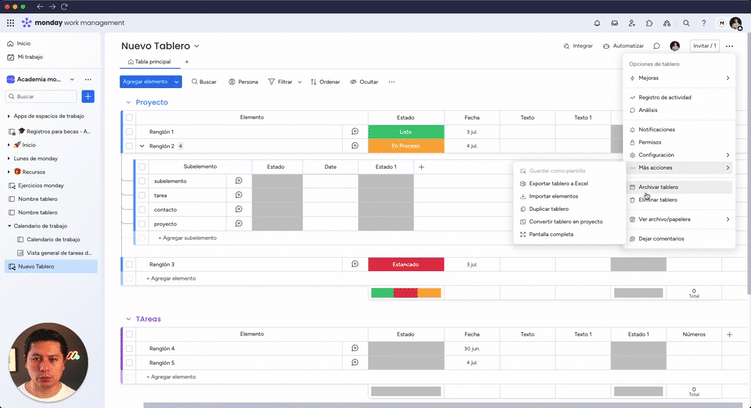Collapse the Calendario de trabajo folder
This screenshot has width=751, height=408.
tap(10, 226)
